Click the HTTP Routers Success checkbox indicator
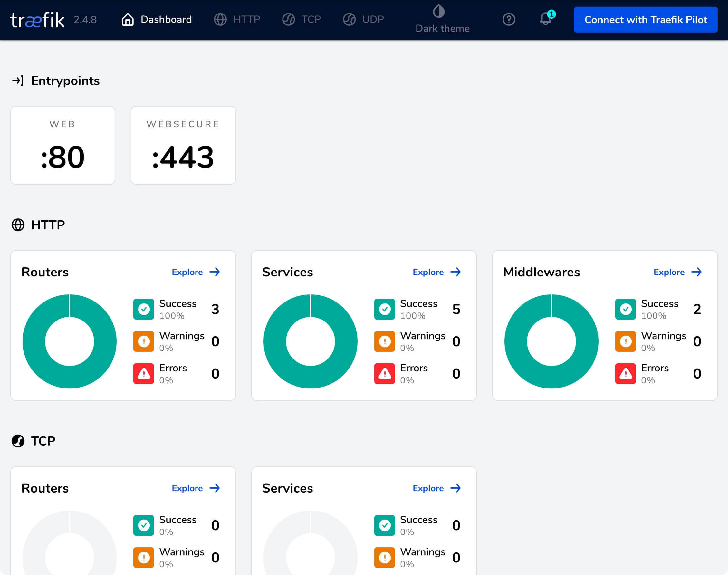 [x=143, y=309]
